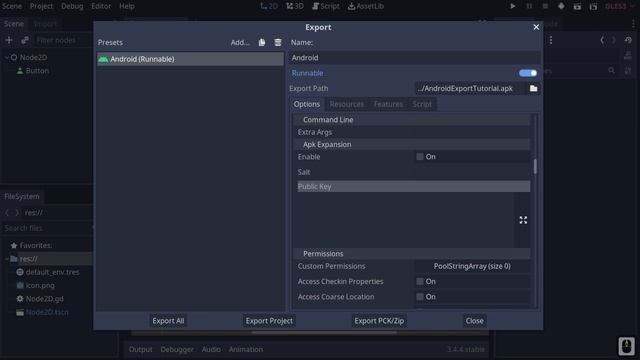Image resolution: width=640 pixels, height=360 pixels.
Task: Select default_env.tres file
Action: coord(52,272)
